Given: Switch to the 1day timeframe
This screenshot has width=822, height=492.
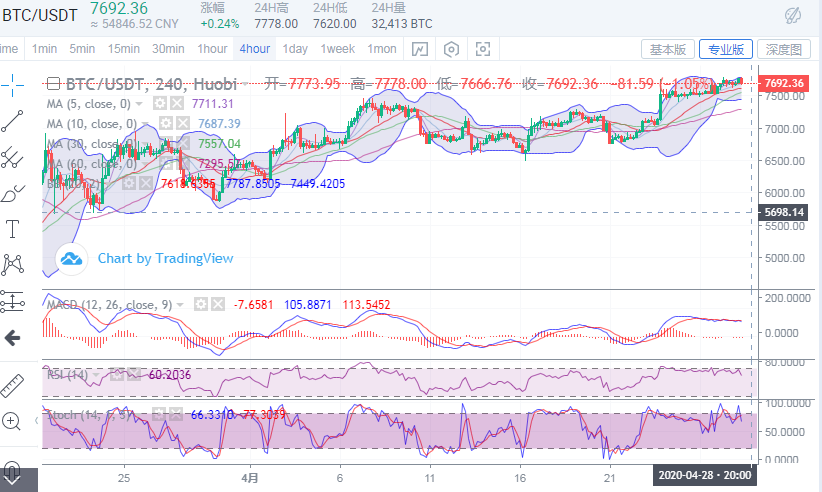Looking at the screenshot, I should (295, 49).
